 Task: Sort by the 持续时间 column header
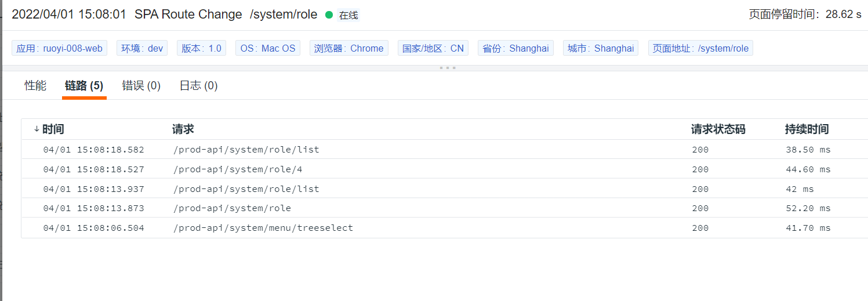(x=807, y=129)
